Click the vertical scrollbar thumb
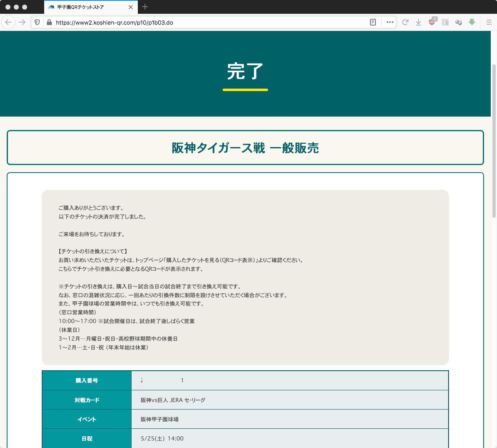This screenshot has width=497, height=448. (x=494, y=141)
